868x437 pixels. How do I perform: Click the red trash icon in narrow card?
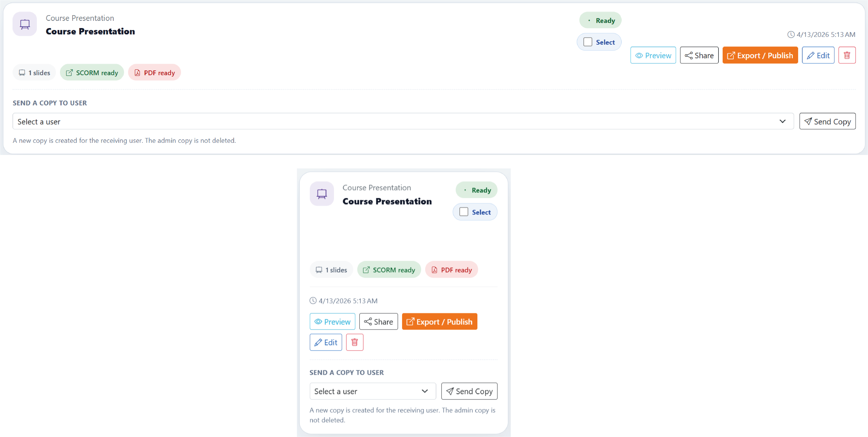click(354, 342)
